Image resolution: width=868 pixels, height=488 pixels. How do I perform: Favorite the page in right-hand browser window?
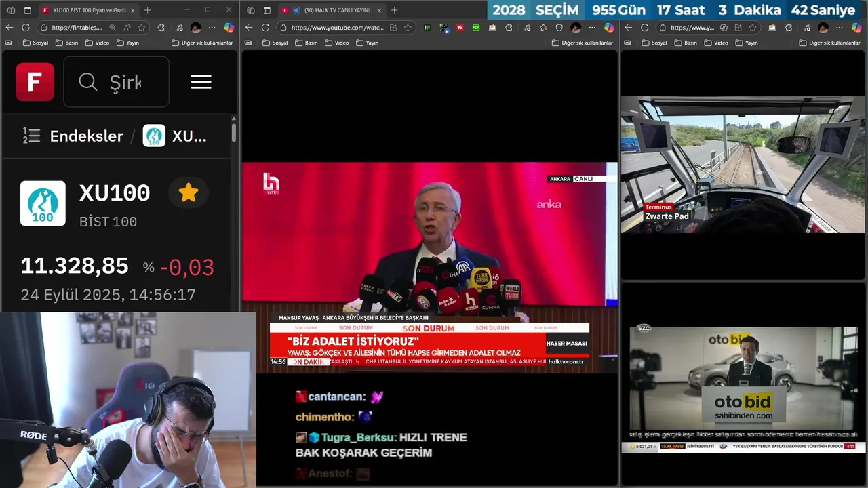coord(753,28)
